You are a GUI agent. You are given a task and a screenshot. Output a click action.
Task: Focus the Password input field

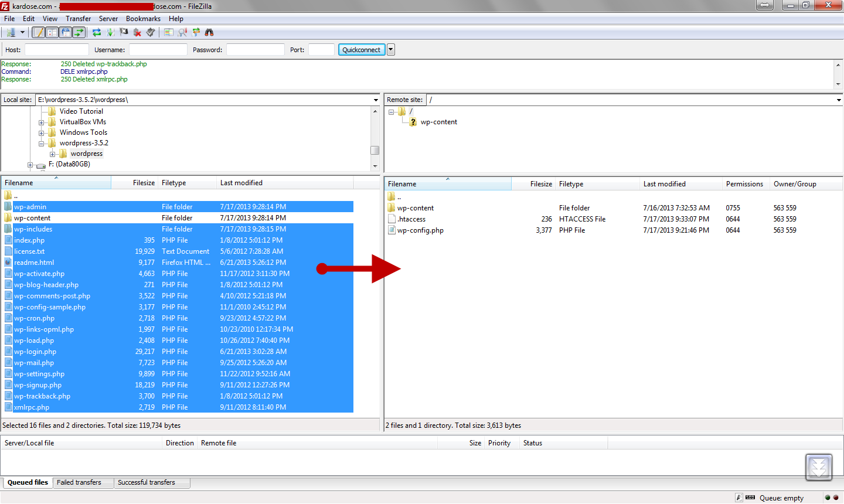pos(256,50)
